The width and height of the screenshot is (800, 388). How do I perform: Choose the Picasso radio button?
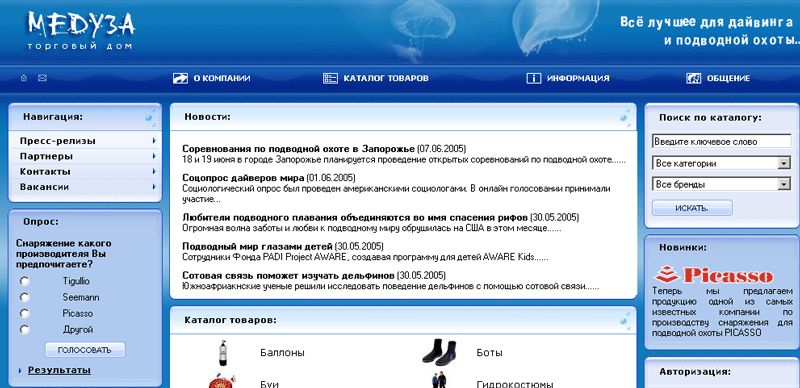24,313
